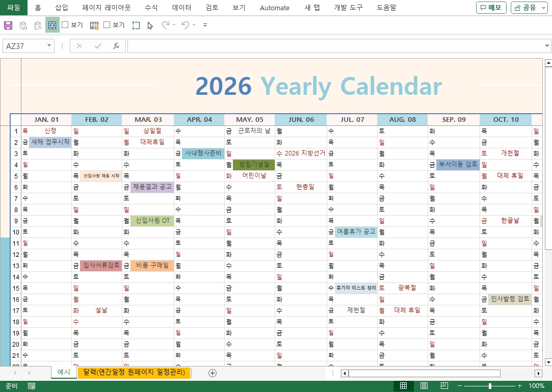Click the zoom slider handle
The height and width of the screenshot is (392, 552).
(x=490, y=386)
